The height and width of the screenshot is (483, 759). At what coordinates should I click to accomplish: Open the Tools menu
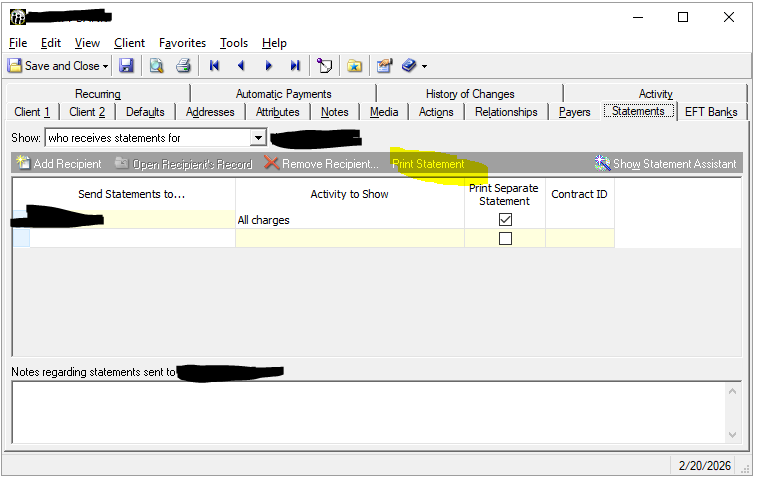click(x=234, y=43)
